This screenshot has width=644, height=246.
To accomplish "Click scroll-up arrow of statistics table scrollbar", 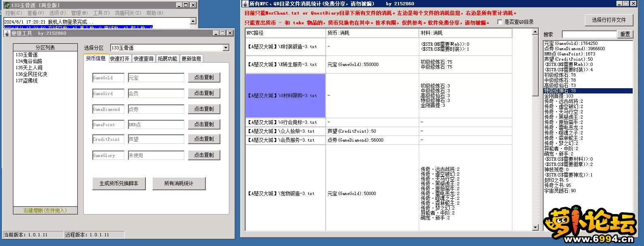I will (x=535, y=32).
